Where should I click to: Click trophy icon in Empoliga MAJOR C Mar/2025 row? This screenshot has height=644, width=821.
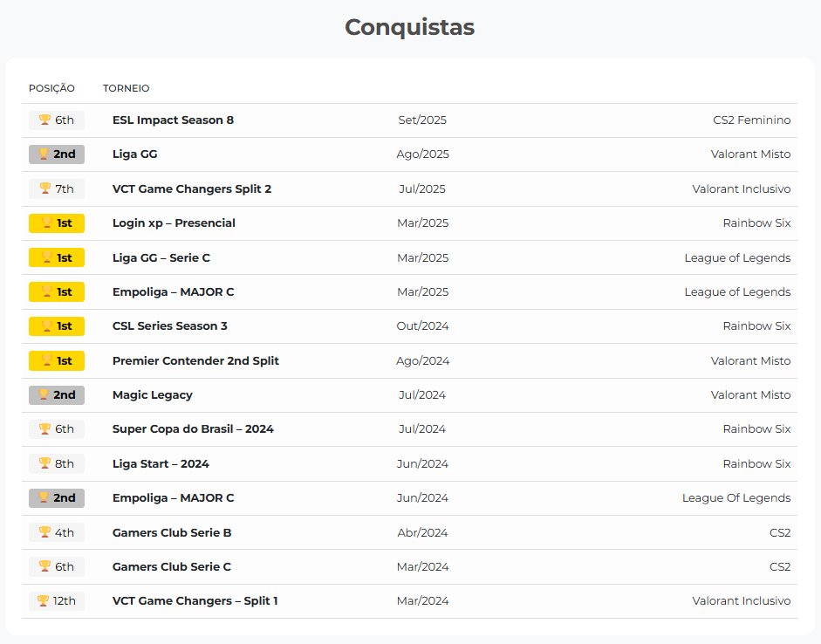click(47, 291)
